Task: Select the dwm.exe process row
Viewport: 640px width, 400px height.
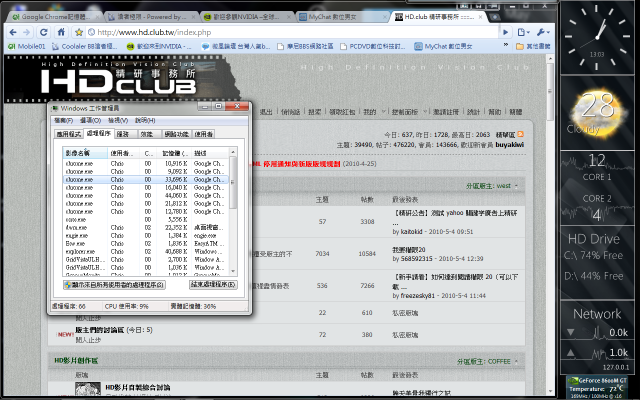Action: (145, 227)
